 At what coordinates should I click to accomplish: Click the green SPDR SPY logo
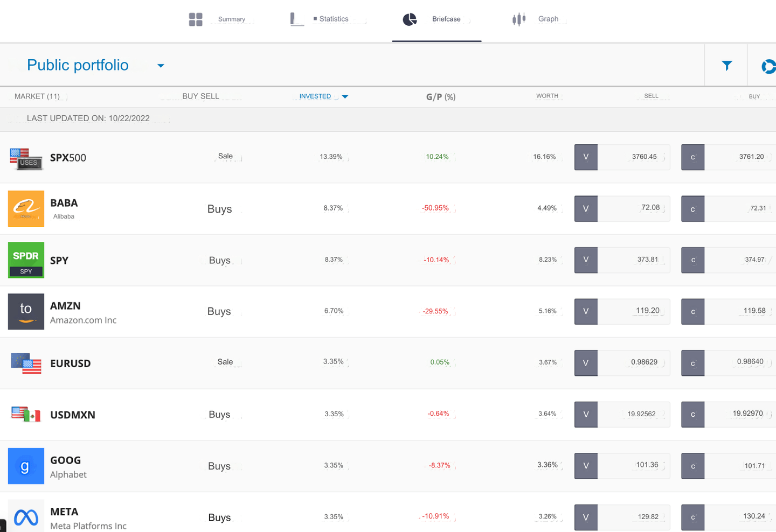26,260
